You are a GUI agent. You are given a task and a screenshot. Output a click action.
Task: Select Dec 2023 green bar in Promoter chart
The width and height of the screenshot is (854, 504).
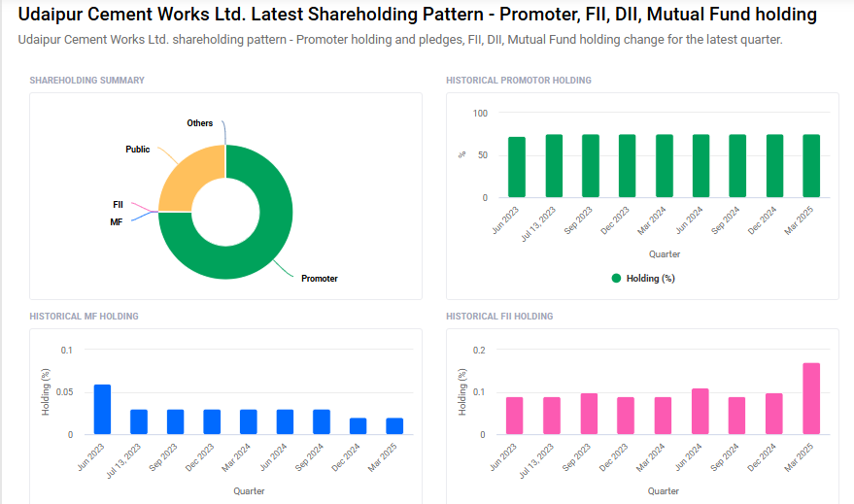(628, 166)
